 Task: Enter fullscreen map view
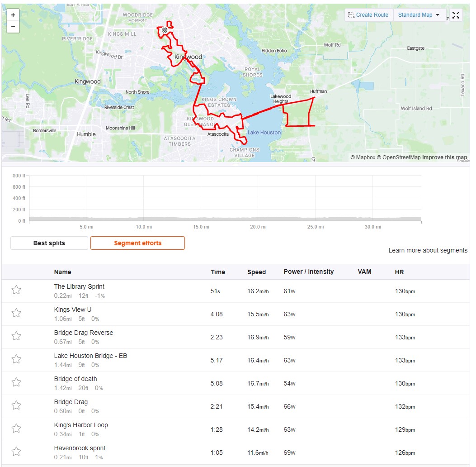[456, 15]
